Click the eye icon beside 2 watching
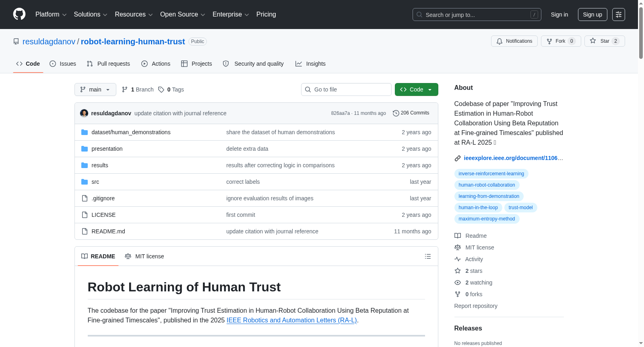 click(x=458, y=283)
